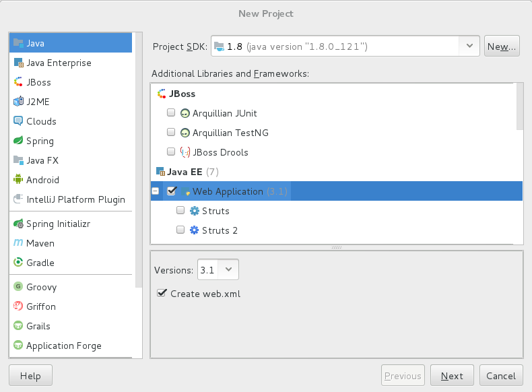Click the Java EE group icon

(x=160, y=171)
